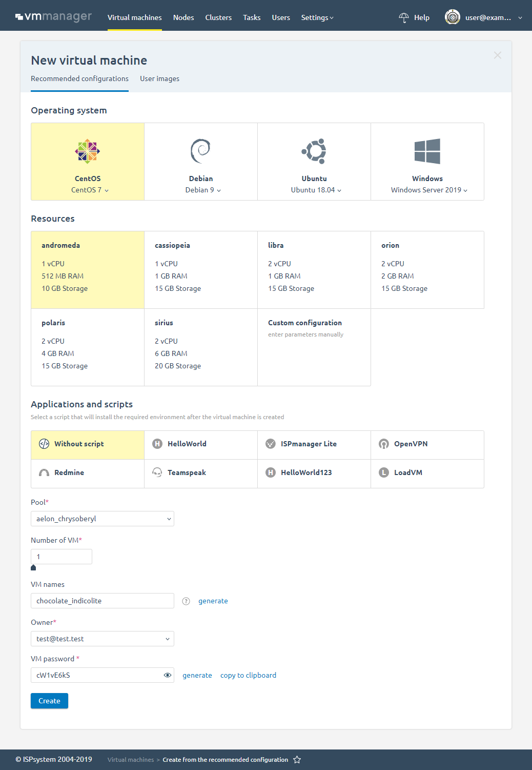Open the Settings menu dropdown

pyautogui.click(x=317, y=17)
